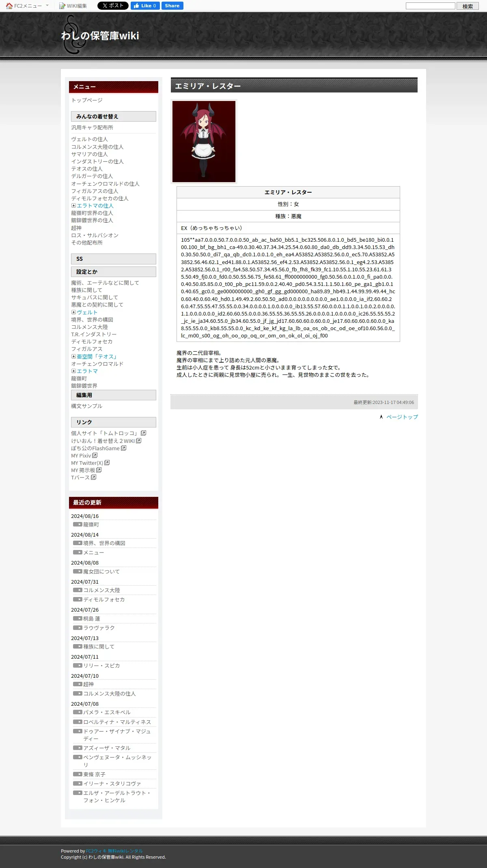Open ベンヴェヌータ・ムッシネッリ recent update link
The image size is (487, 868).
click(117, 761)
